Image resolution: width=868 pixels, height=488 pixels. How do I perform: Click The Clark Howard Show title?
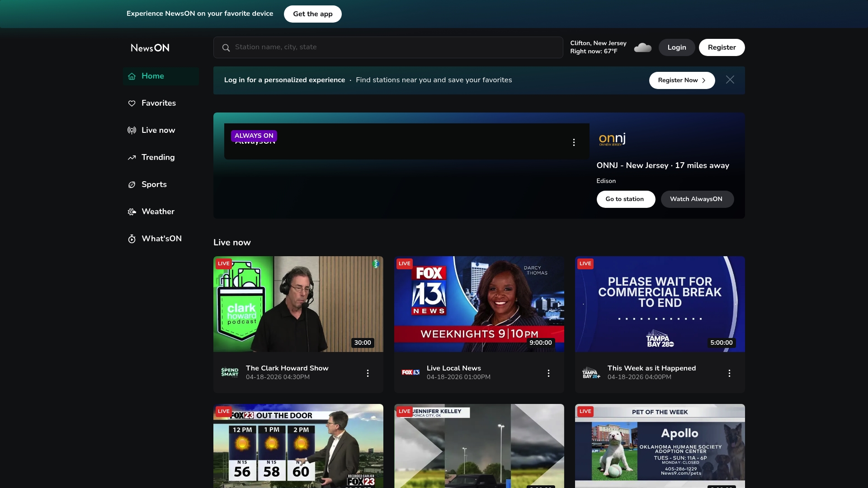287,368
